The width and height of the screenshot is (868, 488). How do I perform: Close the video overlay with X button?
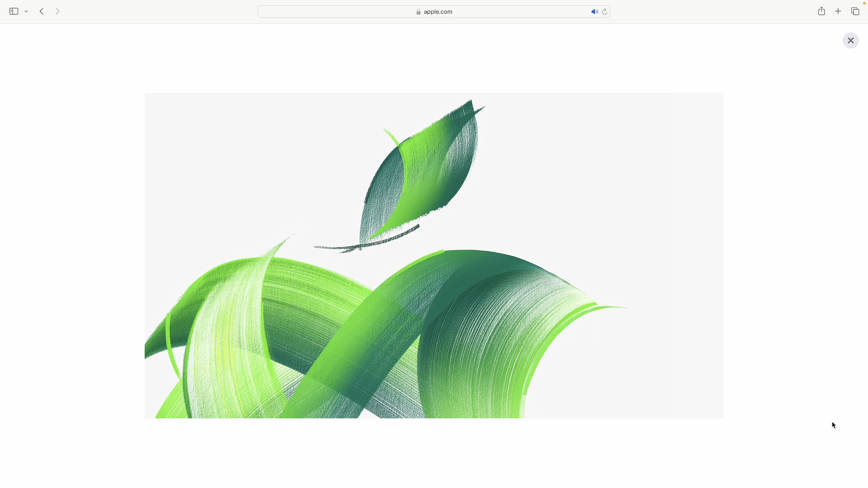coord(850,40)
